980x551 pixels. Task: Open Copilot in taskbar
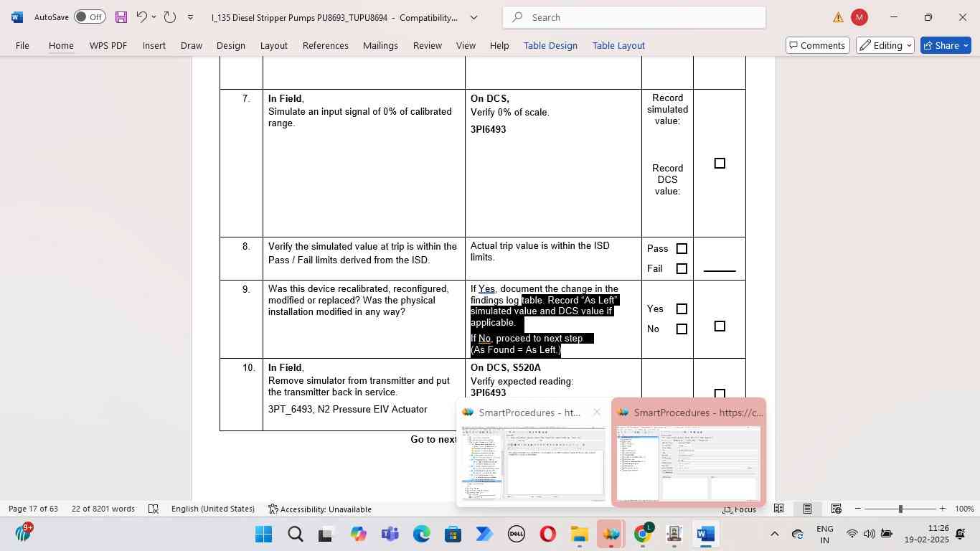click(358, 534)
